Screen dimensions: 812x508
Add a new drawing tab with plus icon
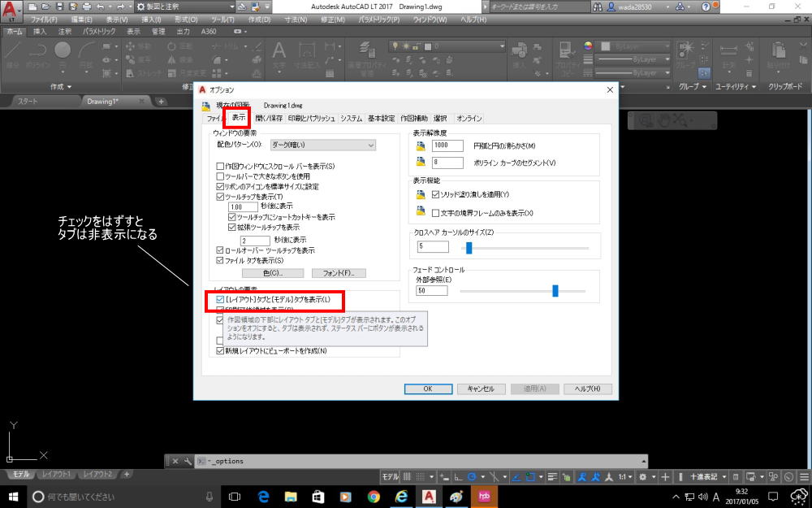(161, 102)
